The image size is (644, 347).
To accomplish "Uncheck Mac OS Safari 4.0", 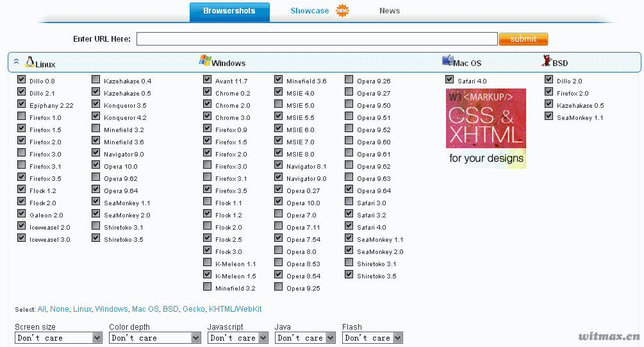I will [x=449, y=79].
